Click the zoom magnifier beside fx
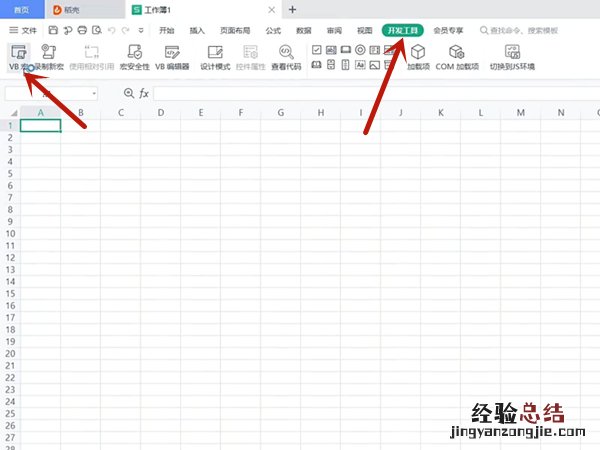This screenshot has height=450, width=600. pyautogui.click(x=129, y=93)
